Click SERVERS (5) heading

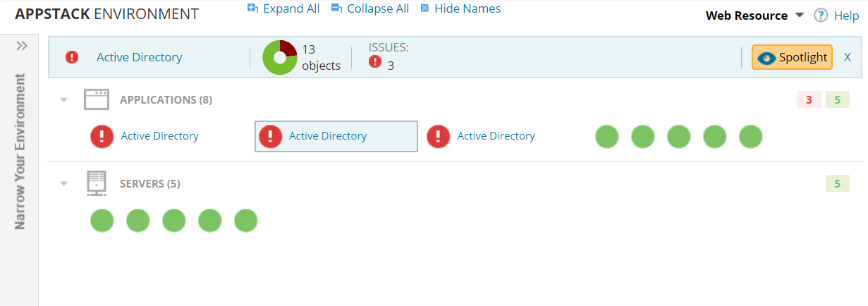point(150,184)
